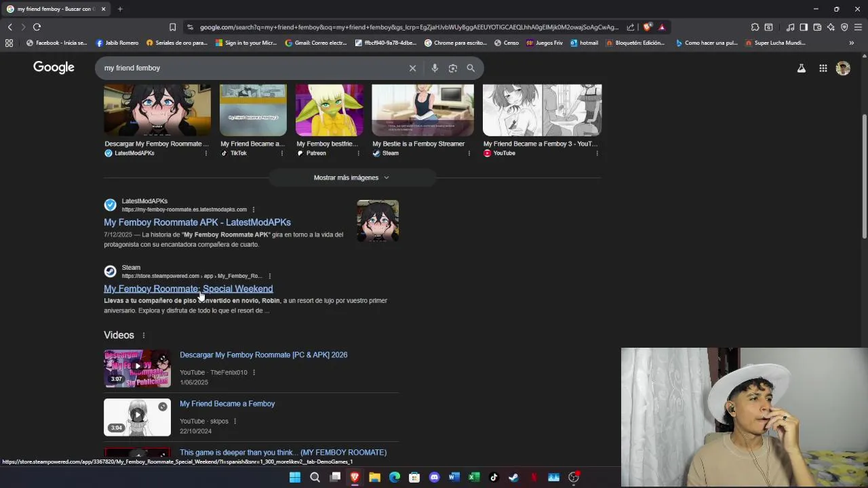Open the browser extensions puzzle icon
The width and height of the screenshot is (868, 488).
[755, 27]
